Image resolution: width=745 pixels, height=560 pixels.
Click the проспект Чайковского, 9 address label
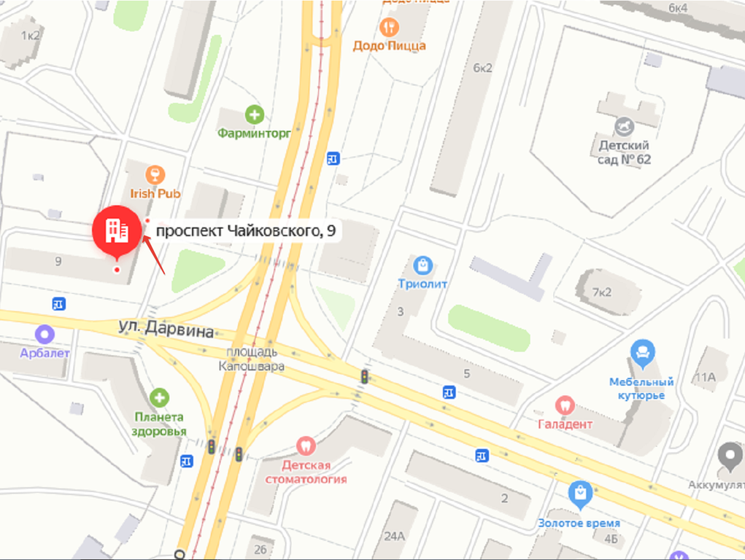click(x=246, y=231)
